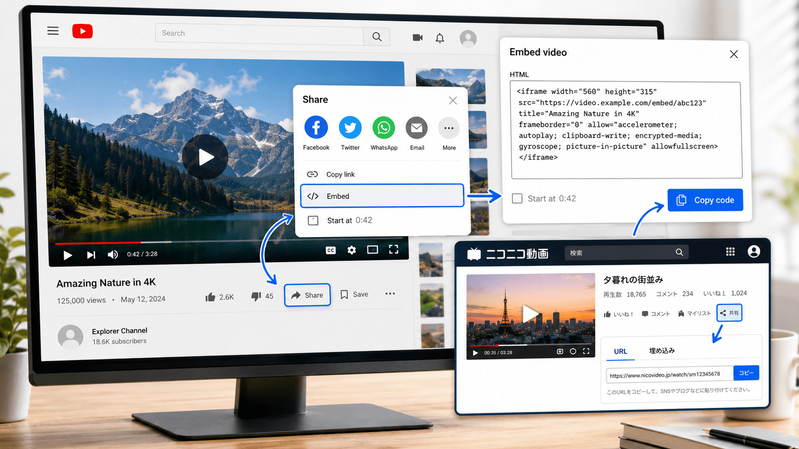Screen dimensions: 799x449
Task: Close the Embed video panel
Action: tap(734, 54)
